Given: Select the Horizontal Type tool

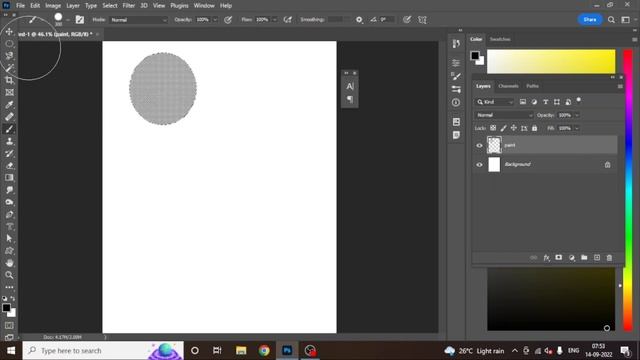Looking at the screenshot, I should point(9,227).
